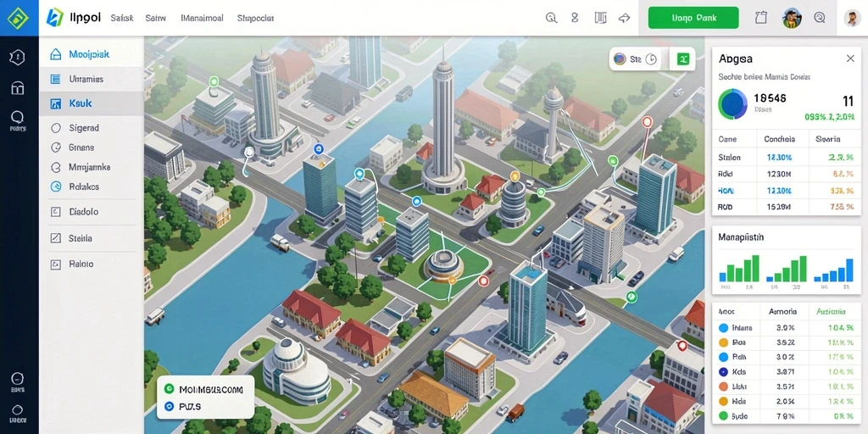This screenshot has width=868, height=434.
Task: Open the Imanaimoal menu in top bar
Action: 202,18
